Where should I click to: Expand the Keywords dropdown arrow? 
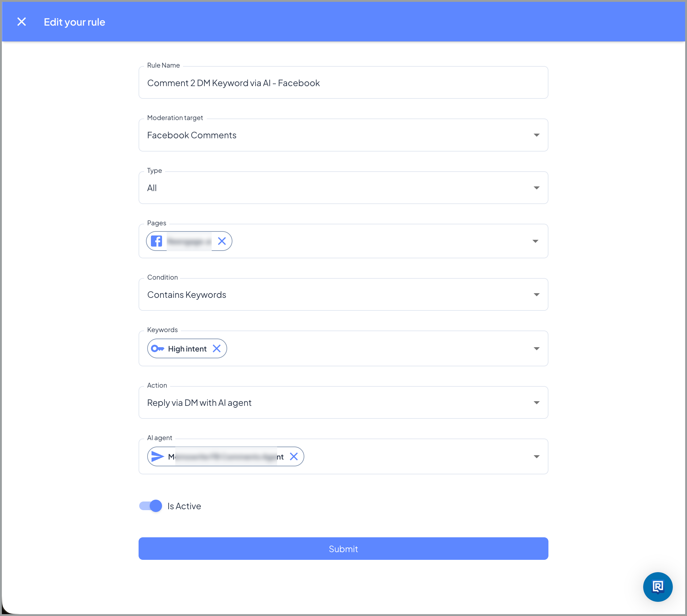[x=536, y=349]
